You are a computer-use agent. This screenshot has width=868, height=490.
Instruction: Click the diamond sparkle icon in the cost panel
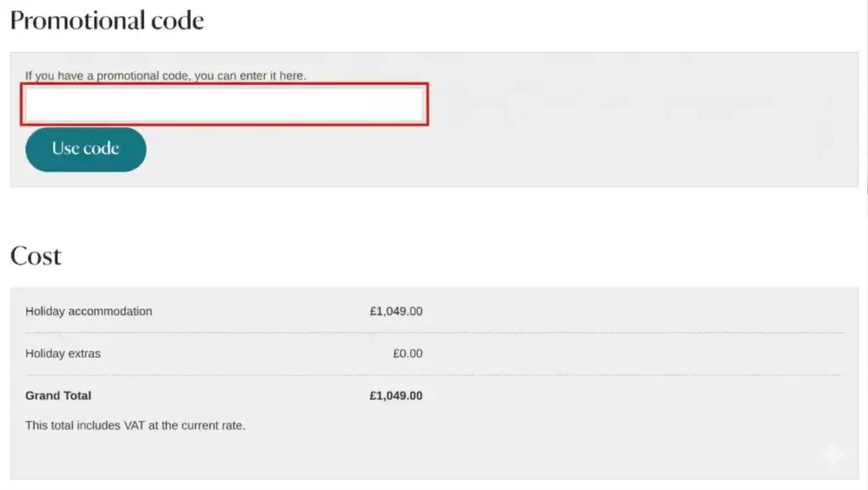click(832, 455)
